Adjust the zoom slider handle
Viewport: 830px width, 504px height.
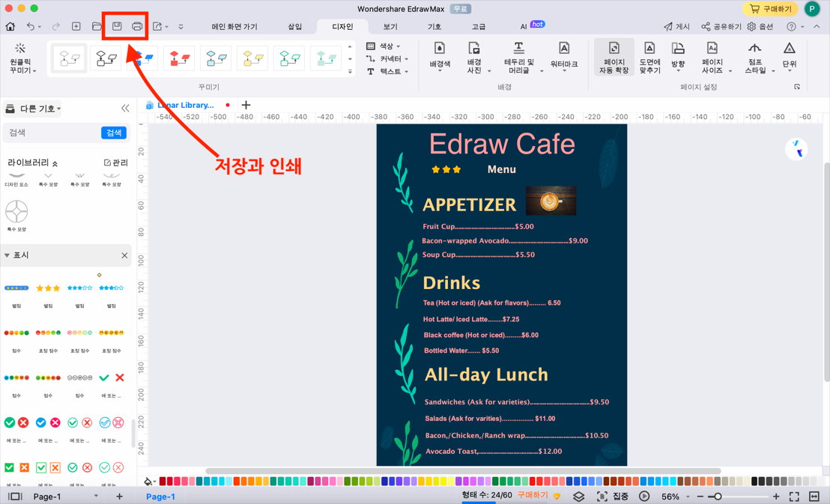718,497
